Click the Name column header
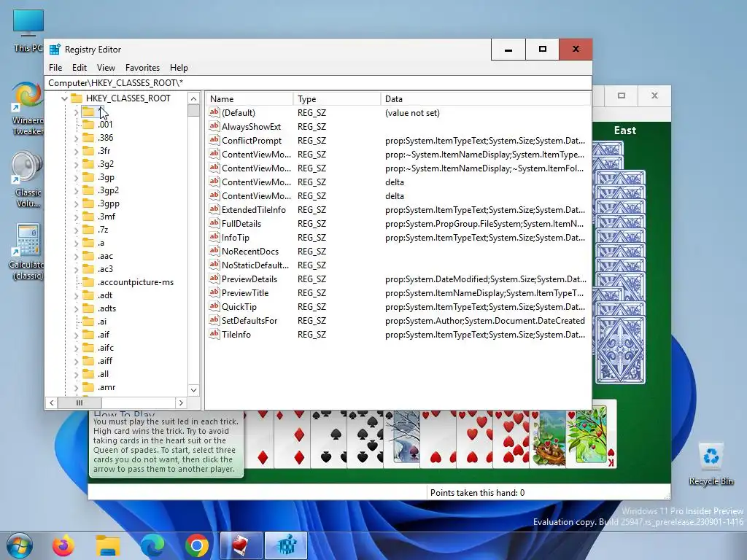This screenshot has width=747, height=560. click(x=249, y=99)
